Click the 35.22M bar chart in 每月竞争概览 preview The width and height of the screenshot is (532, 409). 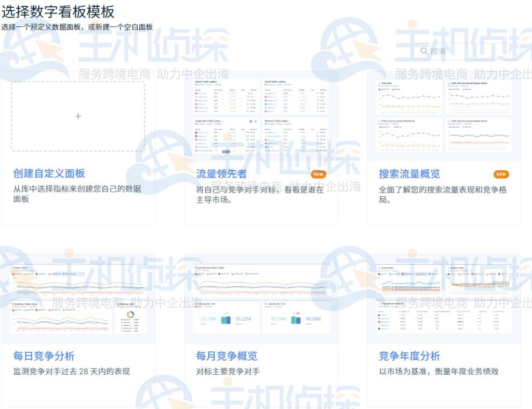click(x=225, y=319)
